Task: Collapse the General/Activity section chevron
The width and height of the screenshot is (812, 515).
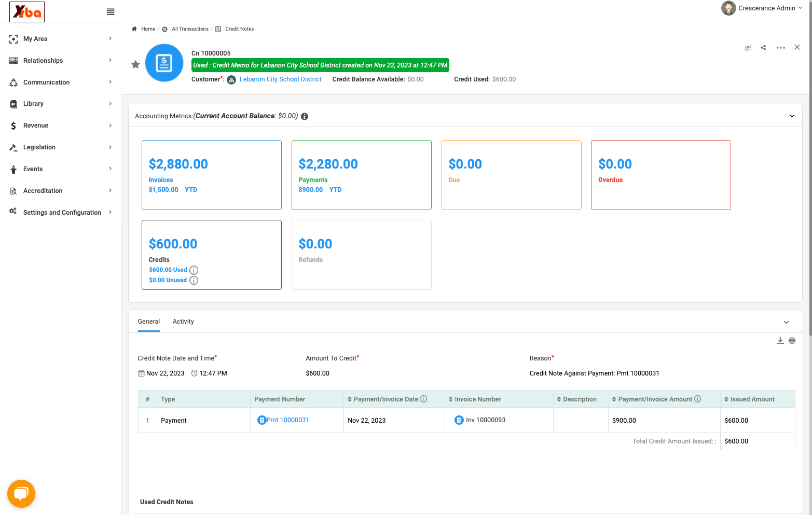Action: (x=786, y=322)
